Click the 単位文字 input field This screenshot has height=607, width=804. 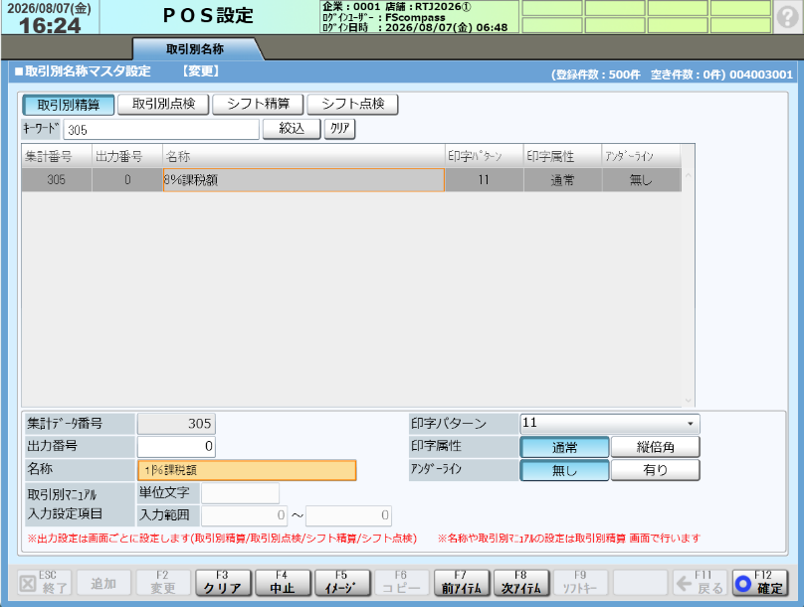point(240,493)
